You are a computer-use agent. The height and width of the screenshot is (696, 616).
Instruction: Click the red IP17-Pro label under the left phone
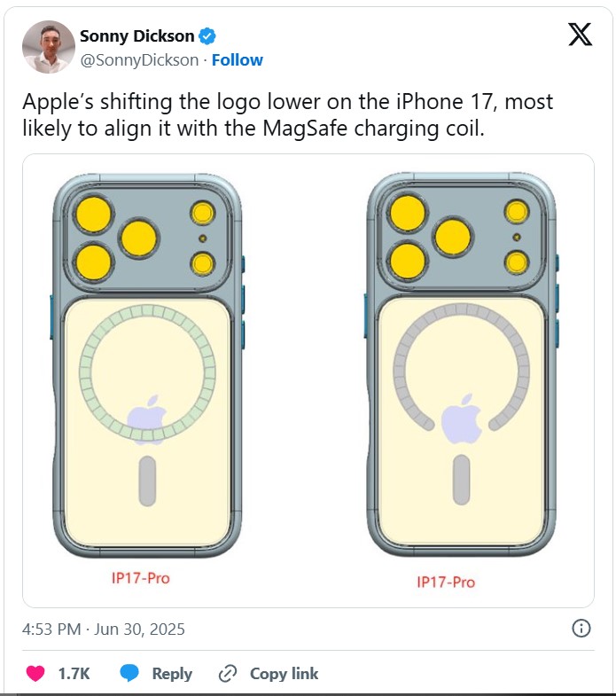click(140, 579)
